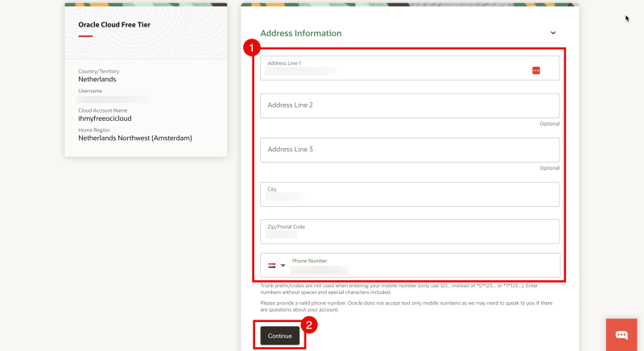The image size is (644, 351).
Task: Open the chat support widget
Action: [x=621, y=334]
